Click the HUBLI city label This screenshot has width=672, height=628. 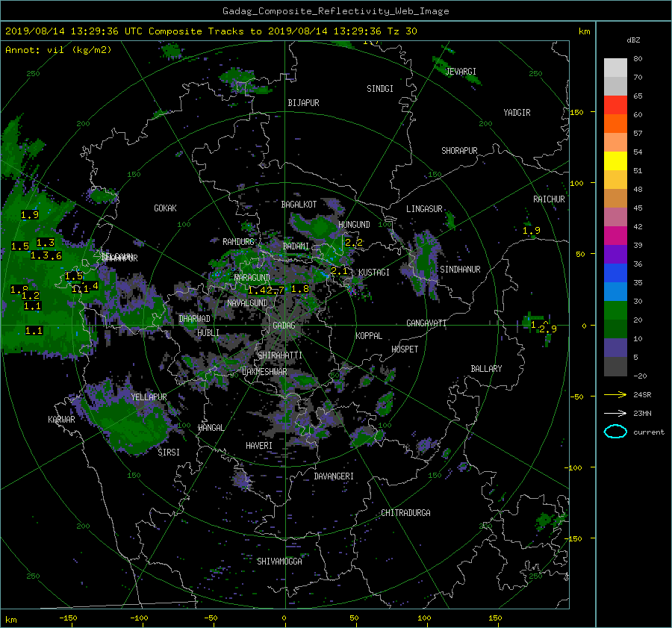tap(208, 333)
